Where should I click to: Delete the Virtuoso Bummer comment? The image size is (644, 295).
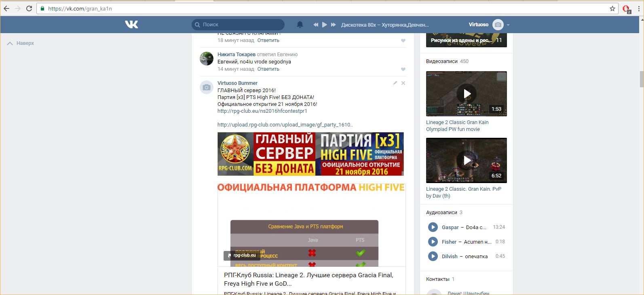tap(403, 83)
